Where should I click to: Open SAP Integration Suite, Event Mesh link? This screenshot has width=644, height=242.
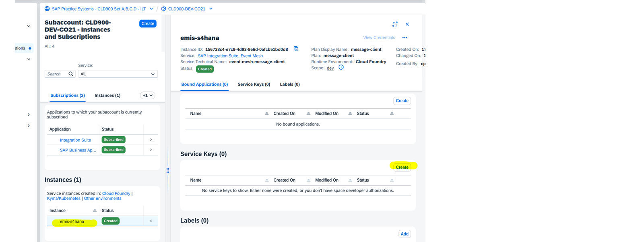click(230, 56)
